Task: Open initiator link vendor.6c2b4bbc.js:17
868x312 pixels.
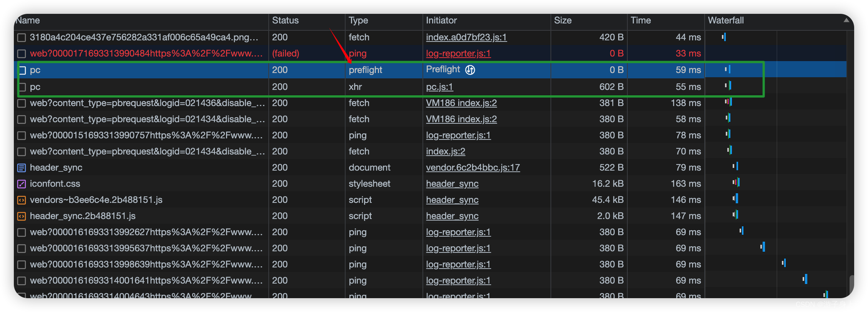Action: pyautogui.click(x=473, y=168)
